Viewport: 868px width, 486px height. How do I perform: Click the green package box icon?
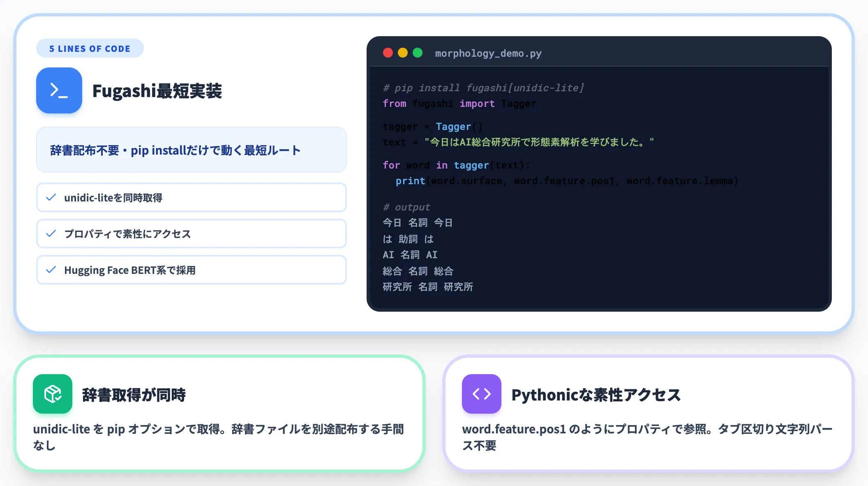tap(53, 394)
